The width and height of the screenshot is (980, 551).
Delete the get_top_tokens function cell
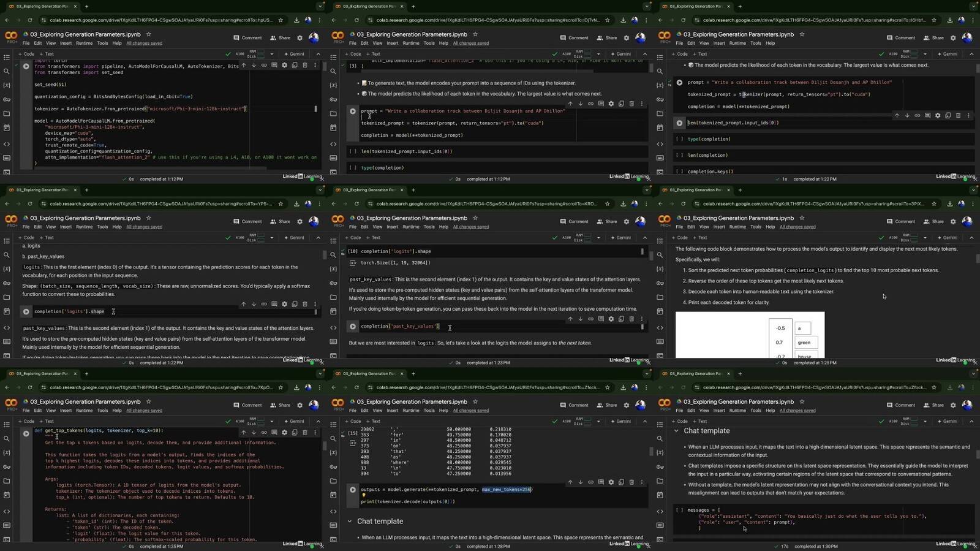[x=305, y=433]
